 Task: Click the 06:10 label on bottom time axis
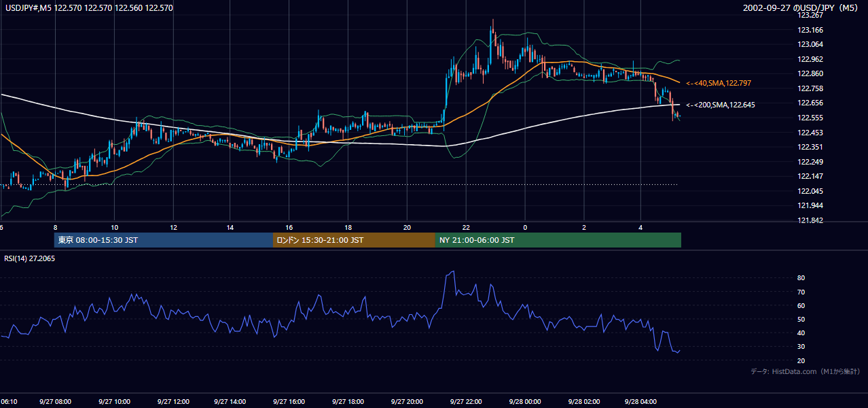(x=9, y=402)
